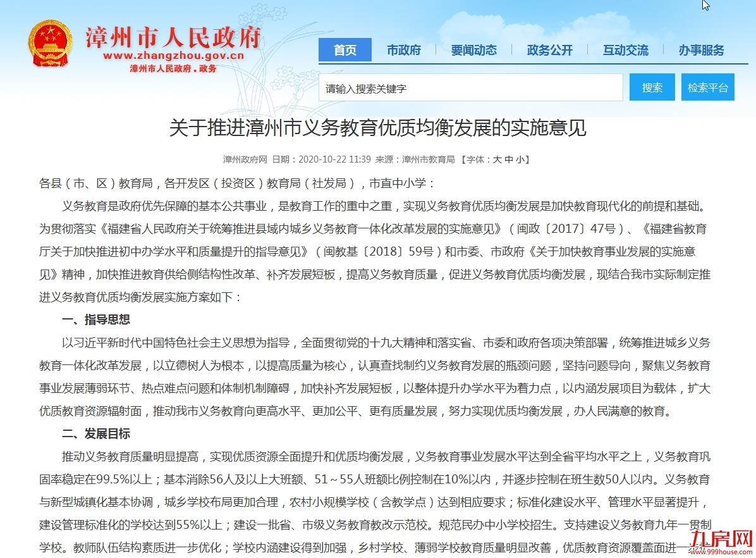
Task: Open the 市政府 menu
Action: (405, 50)
